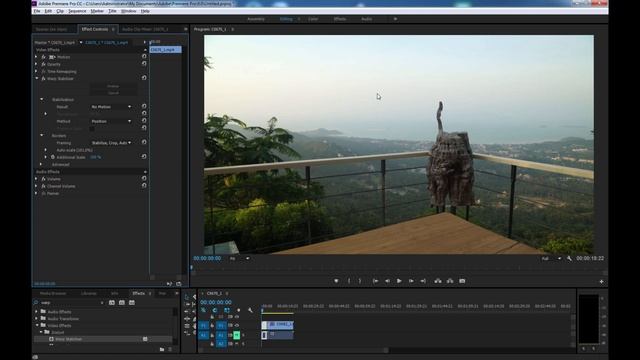Reset the Warp Stabilizer effect
This screenshot has width=640, height=360.
point(144,78)
